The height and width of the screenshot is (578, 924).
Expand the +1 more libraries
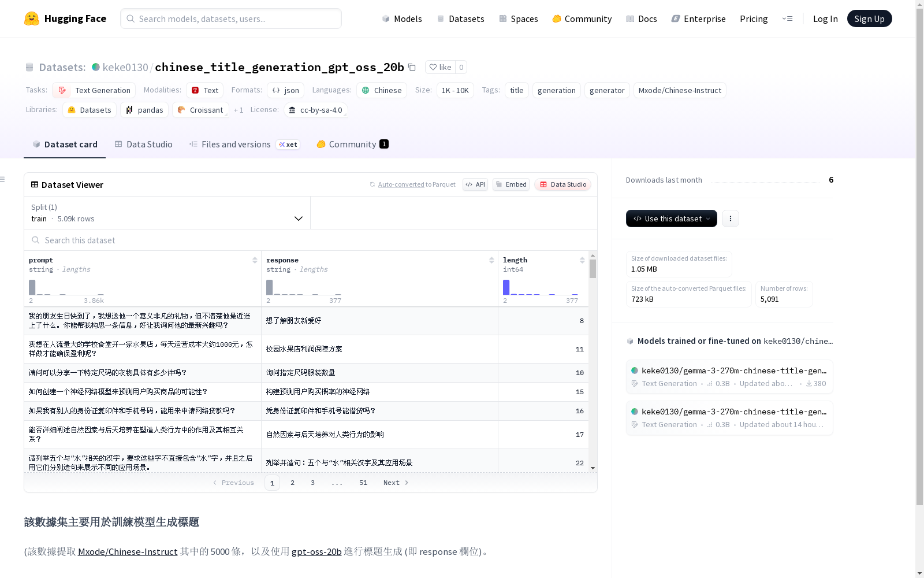point(239,110)
